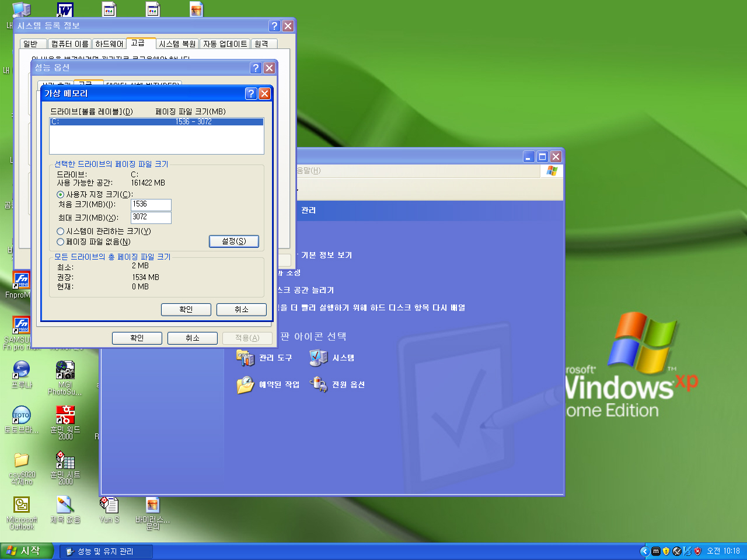The width and height of the screenshot is (747, 560).
Task: Open the 기본 정보 보기 link
Action: click(x=326, y=256)
